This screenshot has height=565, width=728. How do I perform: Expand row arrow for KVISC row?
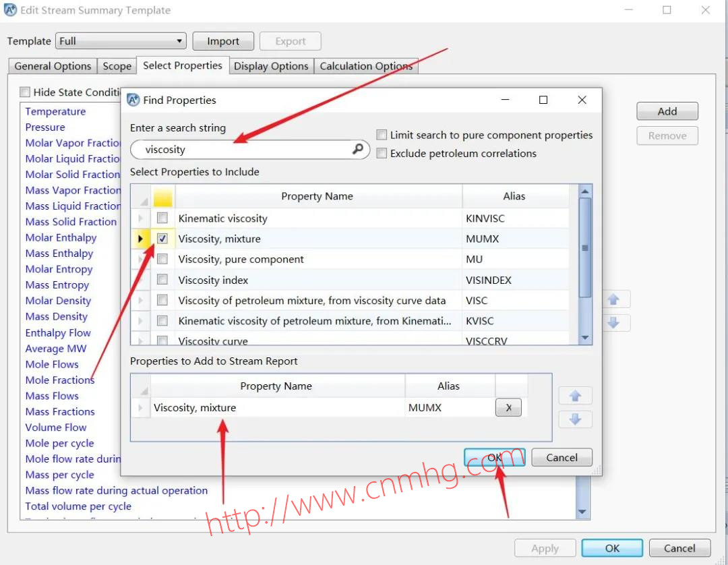(x=140, y=320)
